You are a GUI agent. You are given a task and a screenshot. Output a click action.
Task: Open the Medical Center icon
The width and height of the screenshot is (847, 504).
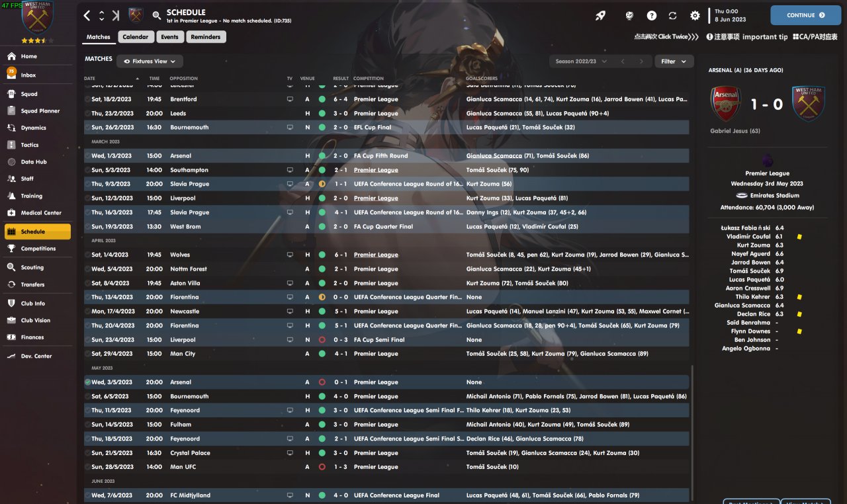(11, 213)
